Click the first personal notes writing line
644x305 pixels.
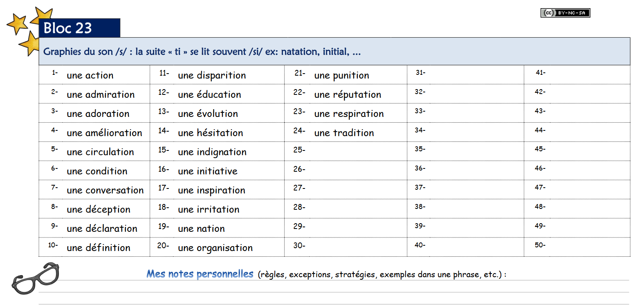(334, 286)
